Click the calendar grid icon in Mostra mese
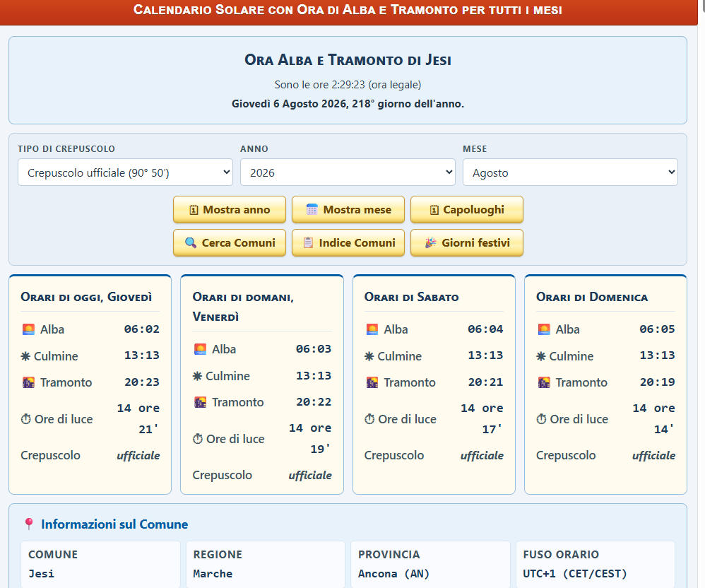The width and height of the screenshot is (705, 588). point(312,210)
